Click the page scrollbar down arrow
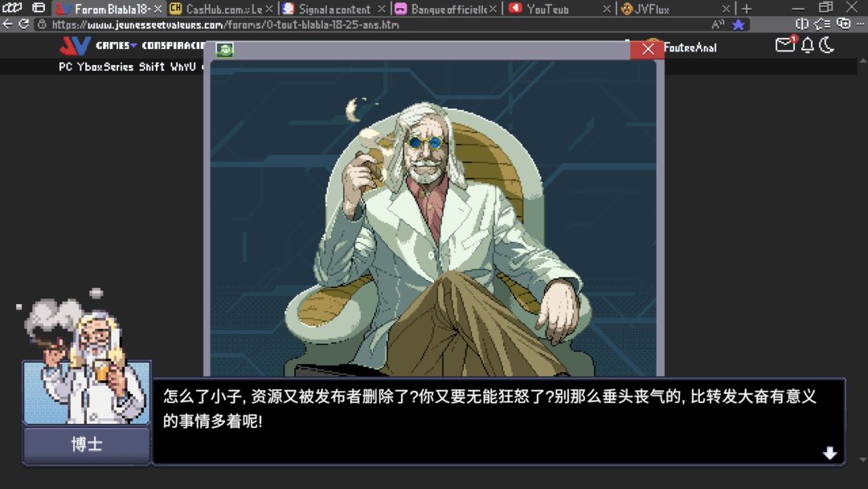Viewport: 868px width, 489px height. tap(862, 460)
